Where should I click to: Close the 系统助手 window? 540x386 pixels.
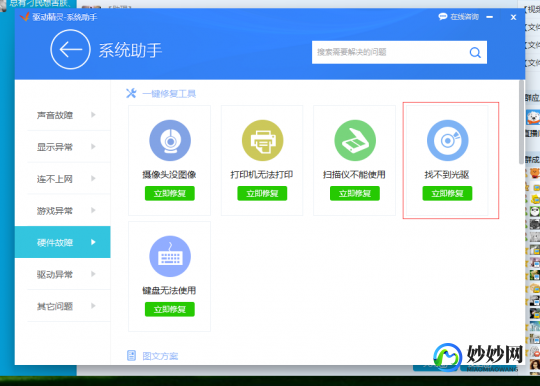coord(513,17)
